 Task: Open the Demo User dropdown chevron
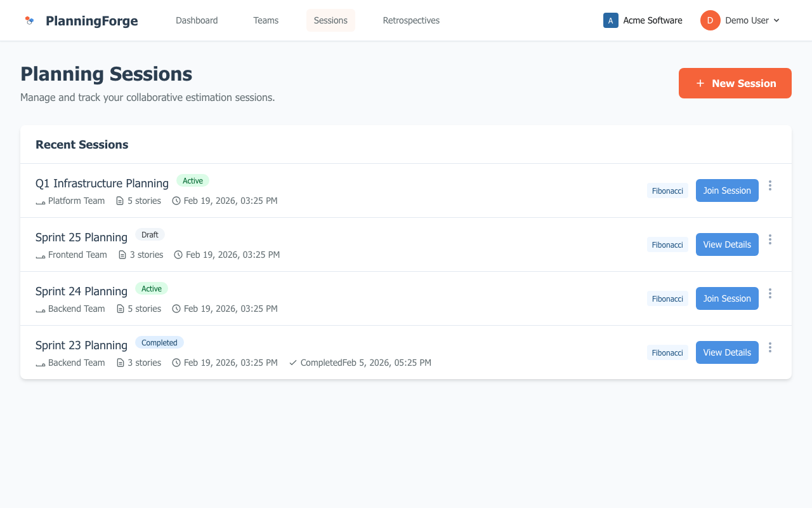click(x=778, y=20)
